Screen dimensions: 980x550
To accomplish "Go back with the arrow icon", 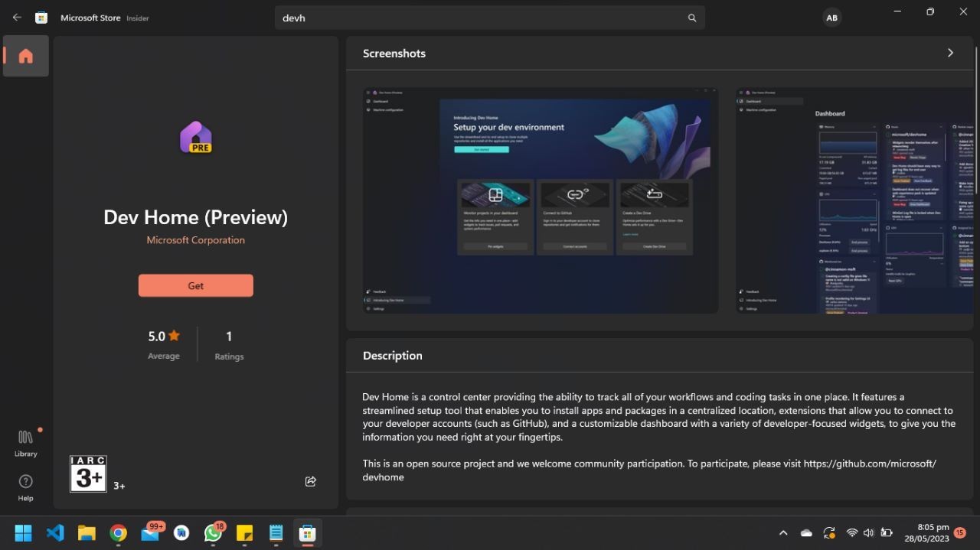I will click(x=17, y=18).
